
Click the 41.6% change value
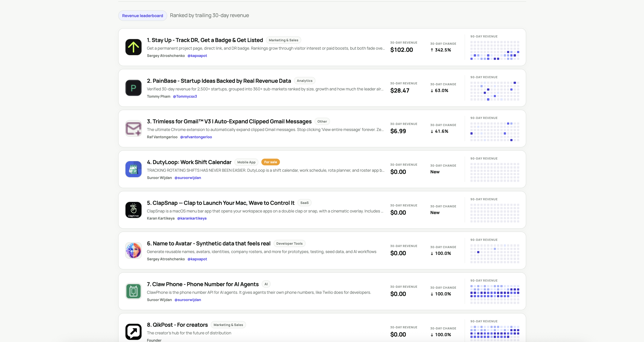click(439, 131)
